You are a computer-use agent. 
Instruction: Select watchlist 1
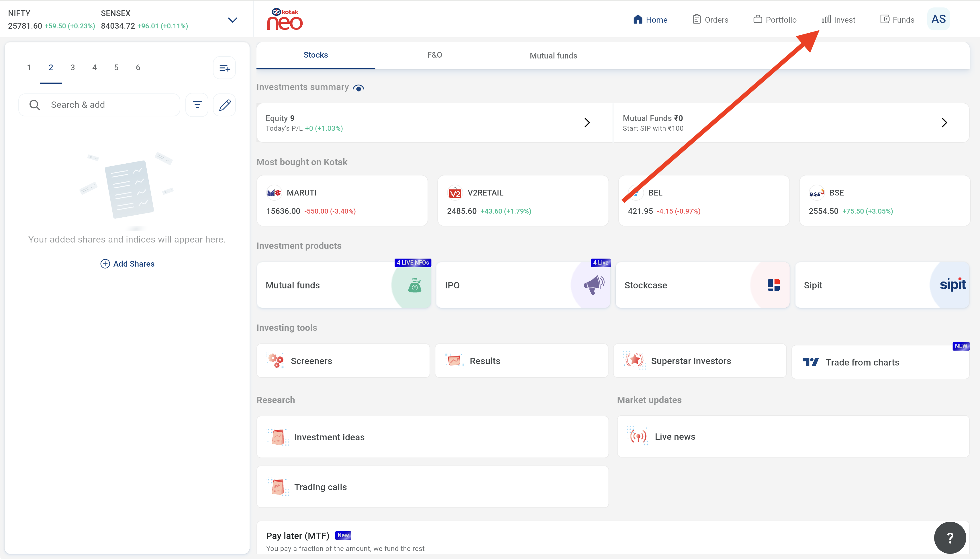(x=29, y=68)
